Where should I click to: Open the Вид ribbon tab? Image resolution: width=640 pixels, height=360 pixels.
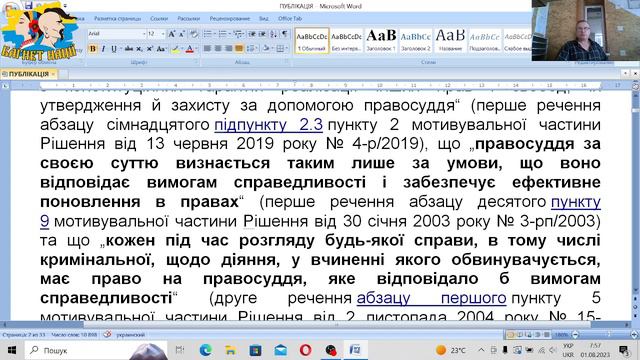[x=264, y=19]
